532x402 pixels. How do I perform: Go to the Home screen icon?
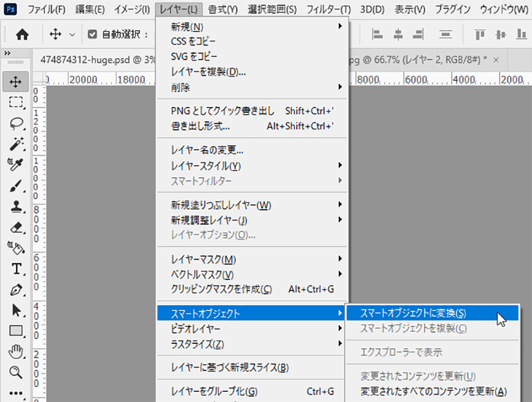pos(22,34)
